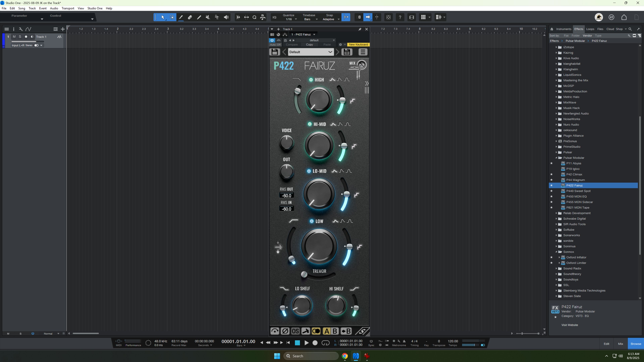Collapse the Pulsar Modular folder
The image size is (644, 362).
point(556,158)
